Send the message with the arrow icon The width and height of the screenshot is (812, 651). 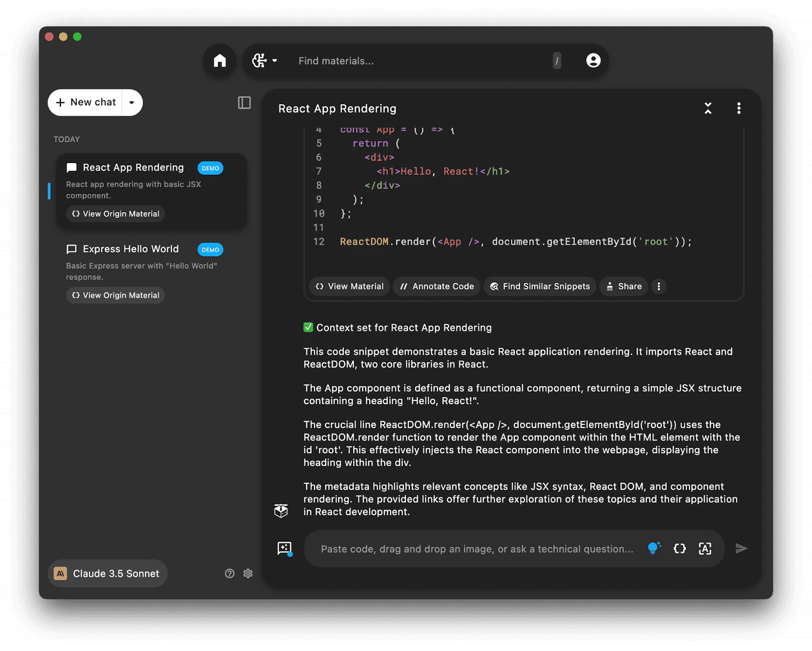(x=741, y=548)
